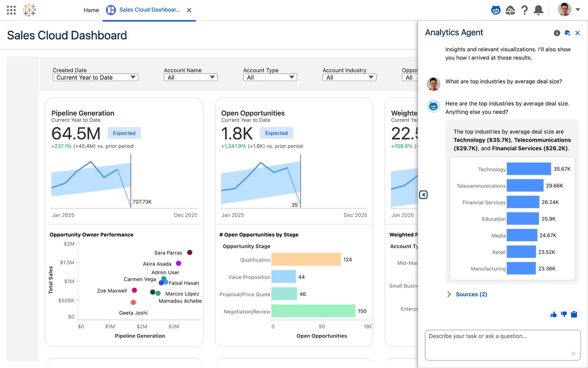Select the Qualification stage bar
The image size is (588, 368).
click(x=306, y=259)
